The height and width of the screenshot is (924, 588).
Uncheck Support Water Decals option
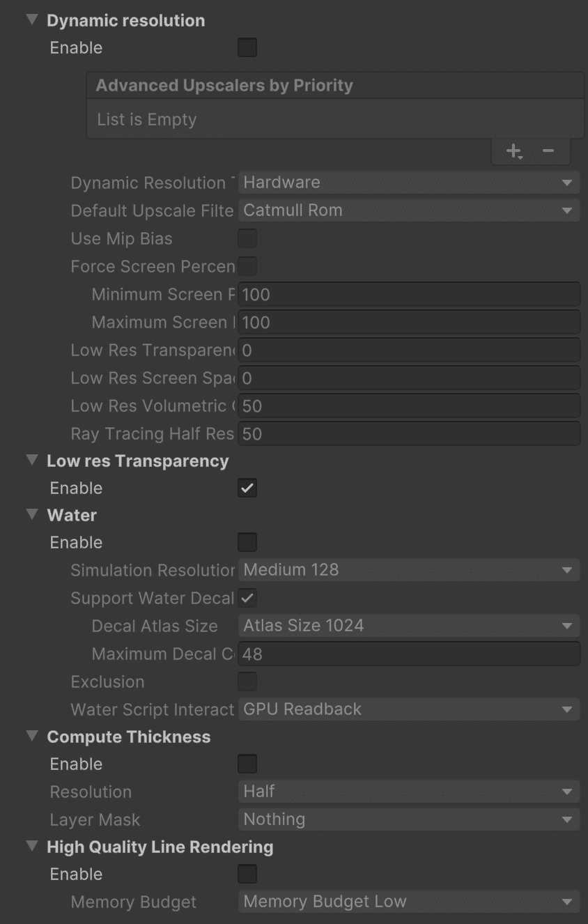(x=247, y=598)
